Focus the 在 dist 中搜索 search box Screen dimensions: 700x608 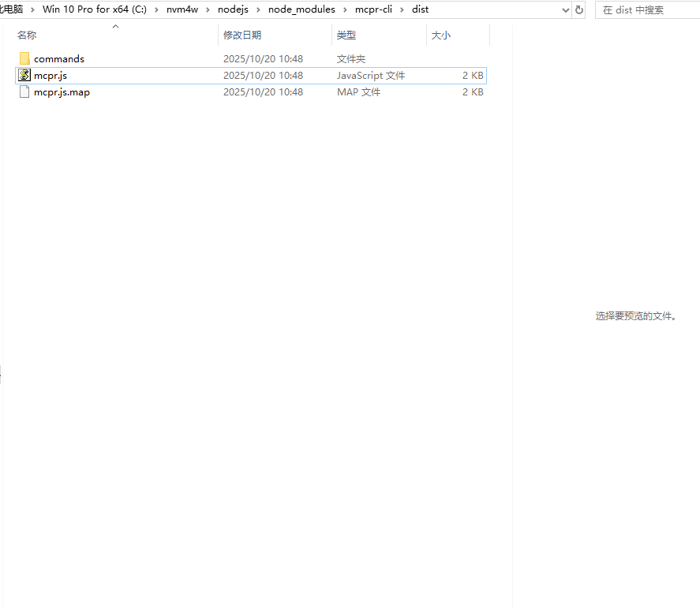[647, 10]
